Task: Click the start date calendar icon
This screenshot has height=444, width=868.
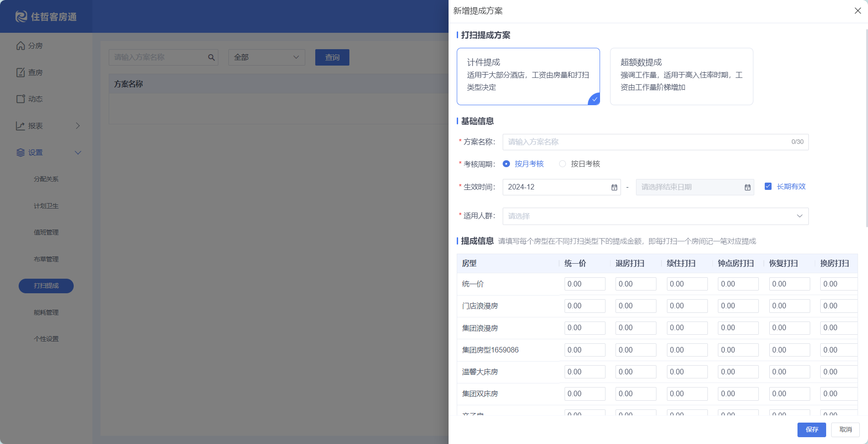Action: click(x=614, y=187)
